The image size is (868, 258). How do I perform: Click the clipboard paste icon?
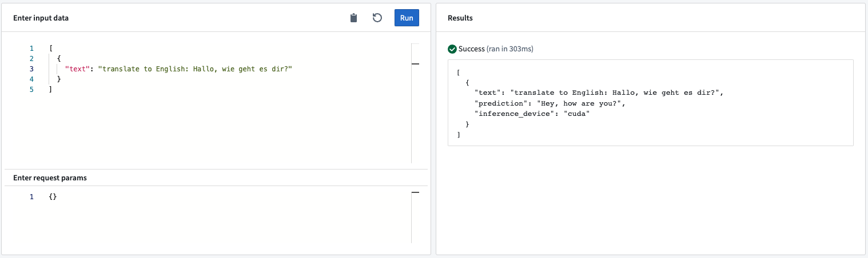353,18
